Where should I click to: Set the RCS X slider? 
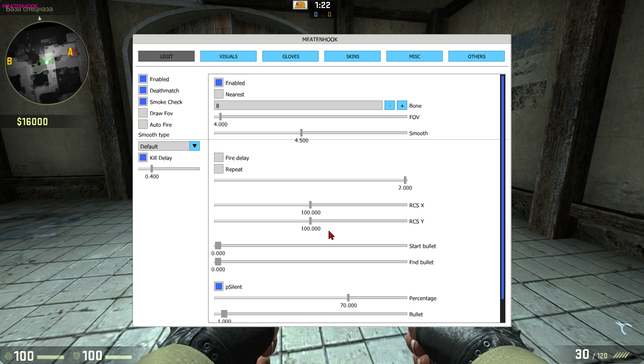point(311,205)
